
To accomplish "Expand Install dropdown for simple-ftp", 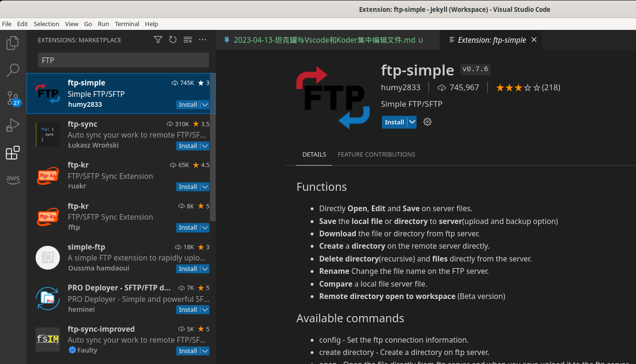I will point(205,269).
